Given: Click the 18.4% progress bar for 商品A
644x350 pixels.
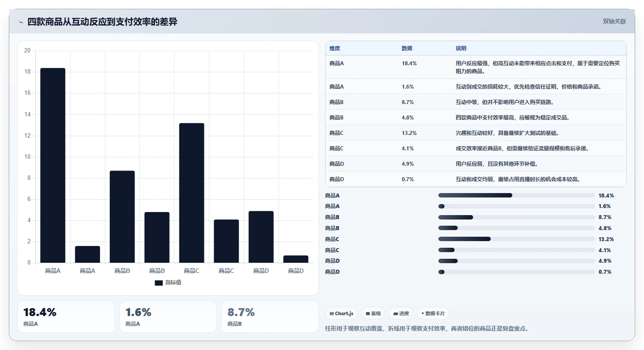Looking at the screenshot, I should [517, 195].
